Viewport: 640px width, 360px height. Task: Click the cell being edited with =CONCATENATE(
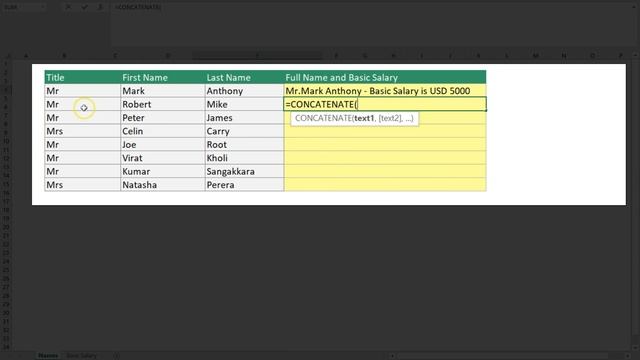click(385, 104)
